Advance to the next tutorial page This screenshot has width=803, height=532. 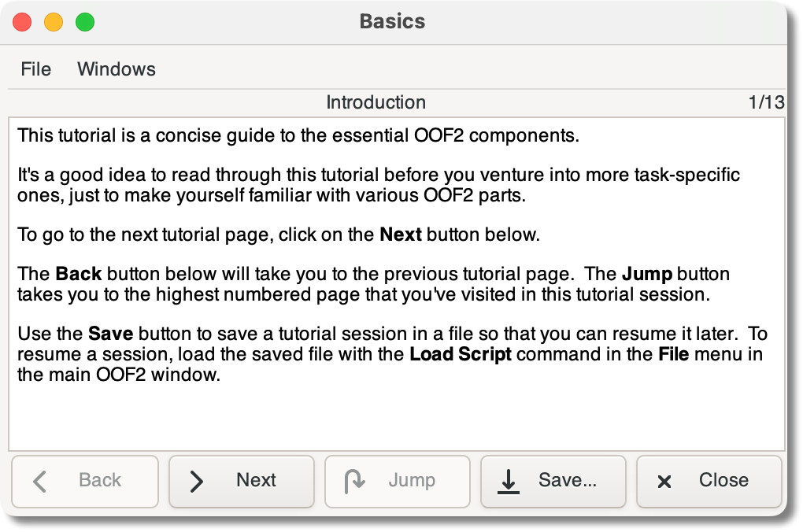pyautogui.click(x=242, y=481)
